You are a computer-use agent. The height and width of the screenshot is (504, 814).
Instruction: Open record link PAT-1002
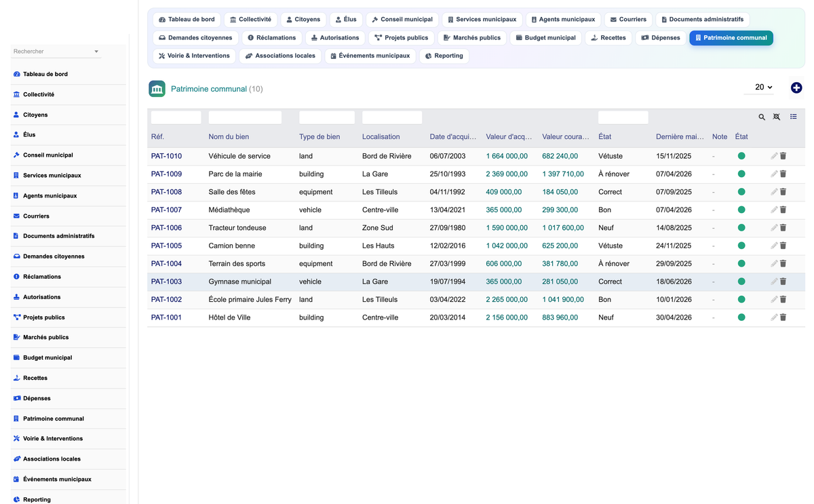166,300
